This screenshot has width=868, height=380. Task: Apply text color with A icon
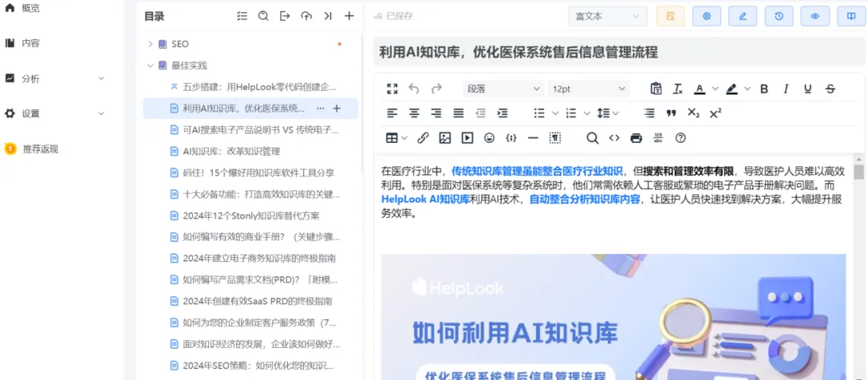[700, 88]
